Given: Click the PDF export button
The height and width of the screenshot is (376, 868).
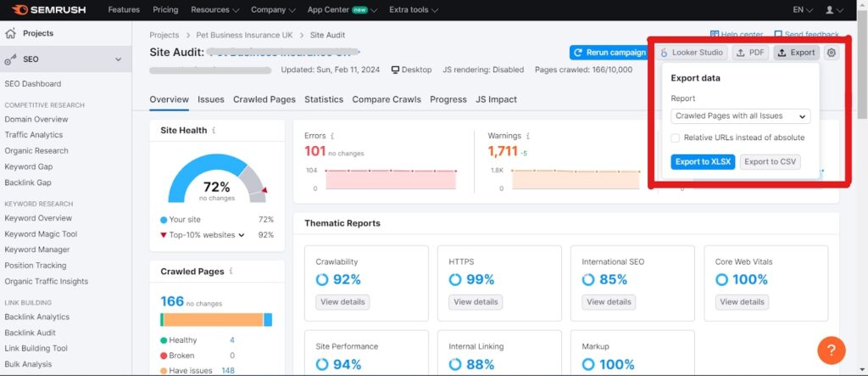Looking at the screenshot, I should 751,53.
